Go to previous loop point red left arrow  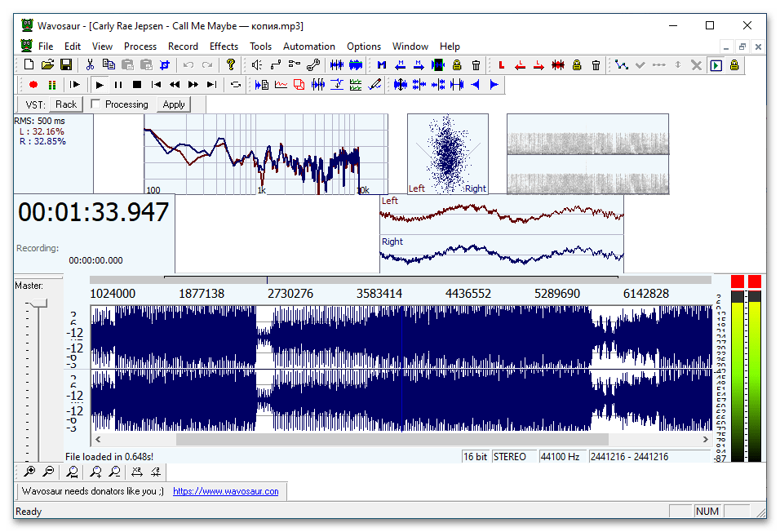(x=521, y=64)
